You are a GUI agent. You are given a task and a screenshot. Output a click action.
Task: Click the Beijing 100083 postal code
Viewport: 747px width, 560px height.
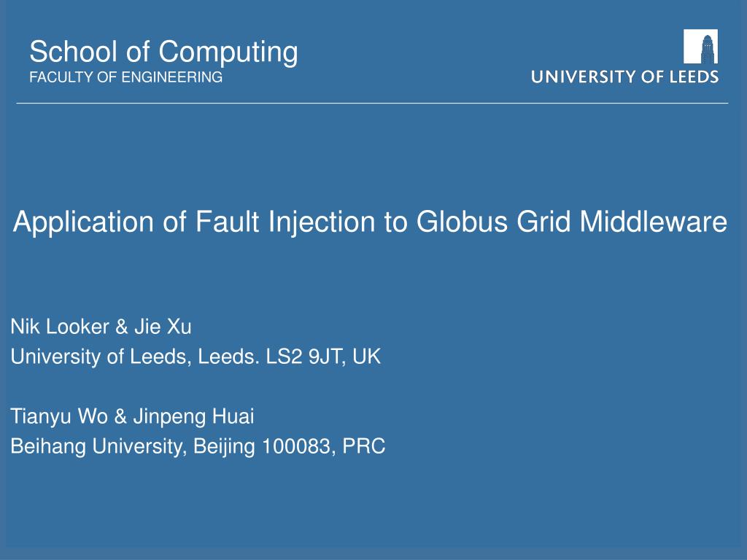[264, 446]
